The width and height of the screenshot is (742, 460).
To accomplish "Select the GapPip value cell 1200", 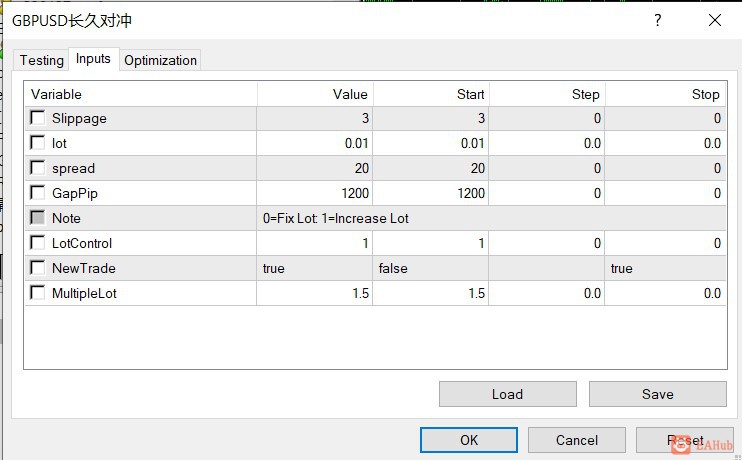I will pos(315,194).
